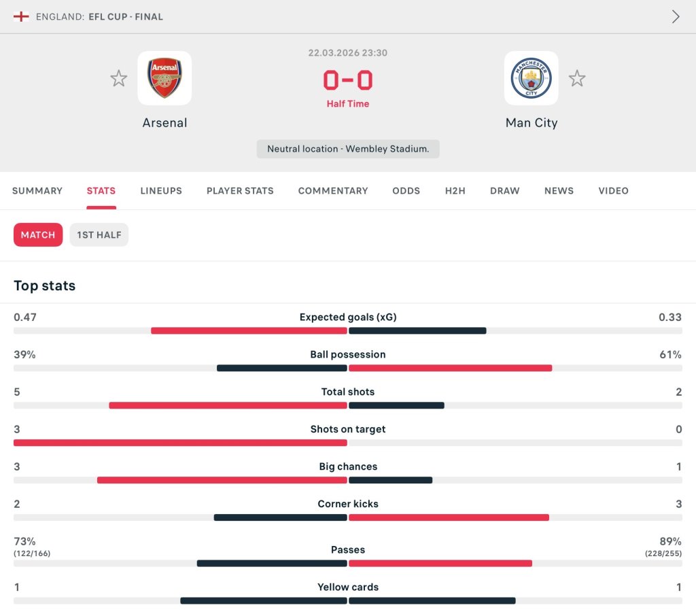Switch to the Lineups tab

click(x=161, y=190)
